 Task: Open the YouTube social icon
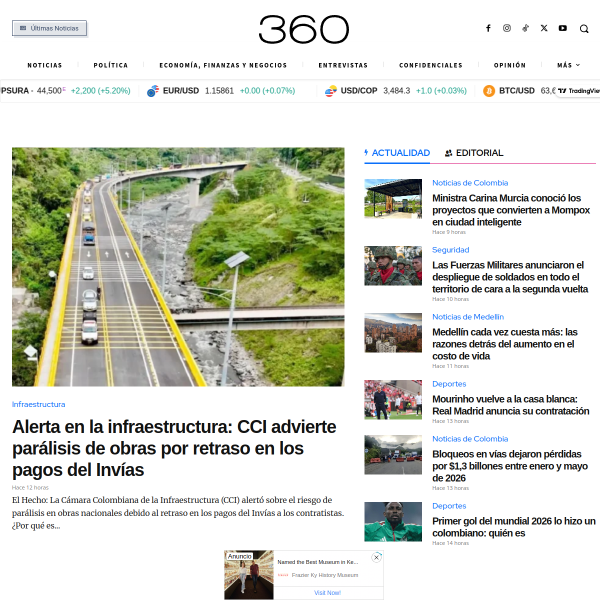(x=562, y=28)
